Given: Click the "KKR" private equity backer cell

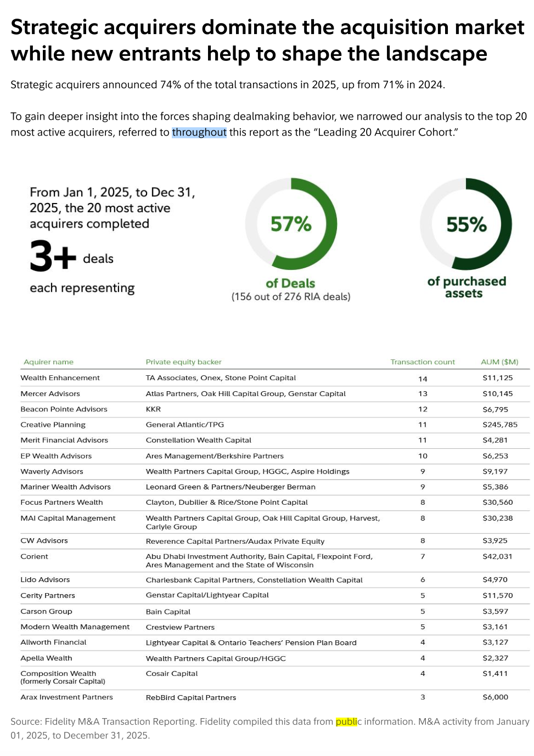Looking at the screenshot, I should point(153,409).
